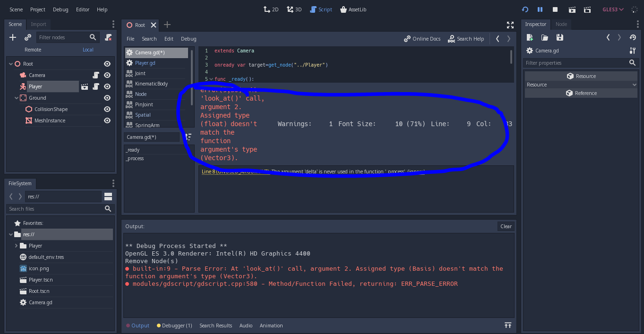Open the GLES3 renderer dropdown
Viewport: 644px width, 334px height.
click(x=613, y=9)
